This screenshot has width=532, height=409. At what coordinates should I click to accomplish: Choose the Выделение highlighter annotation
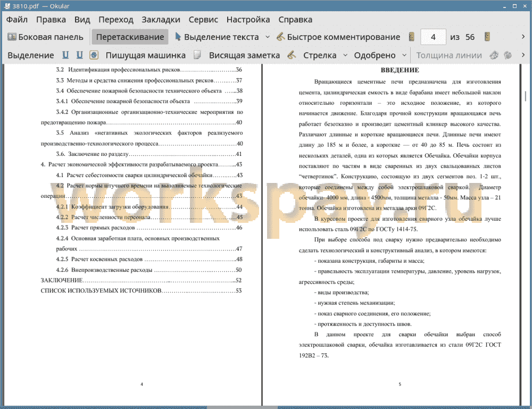pos(30,55)
